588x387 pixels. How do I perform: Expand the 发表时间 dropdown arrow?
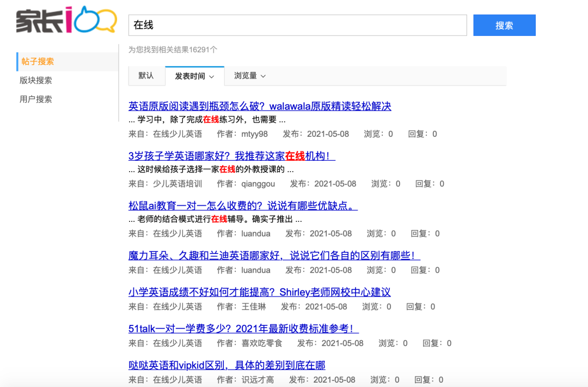click(211, 76)
